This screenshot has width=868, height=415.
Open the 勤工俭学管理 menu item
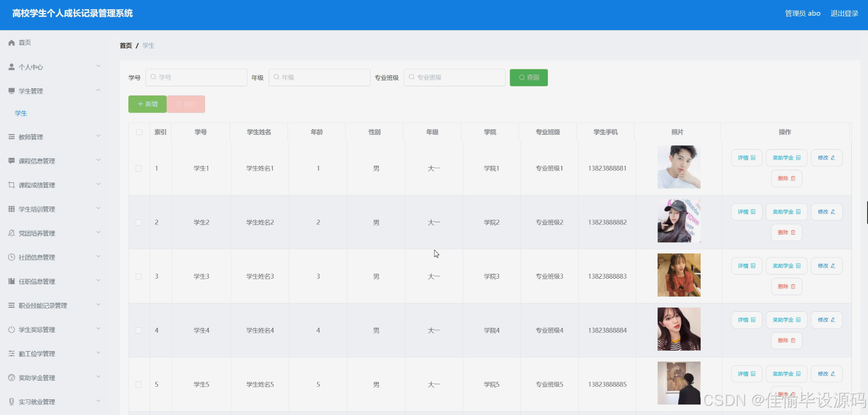55,354
